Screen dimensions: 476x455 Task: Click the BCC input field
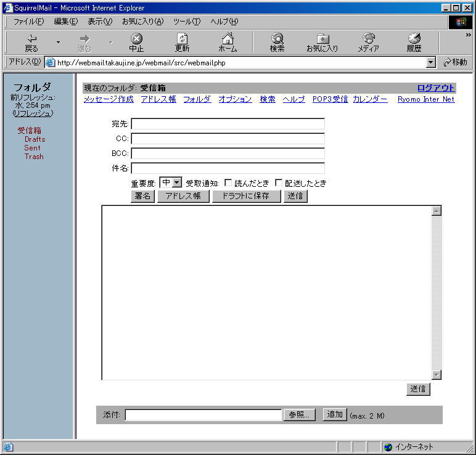pyautogui.click(x=228, y=154)
